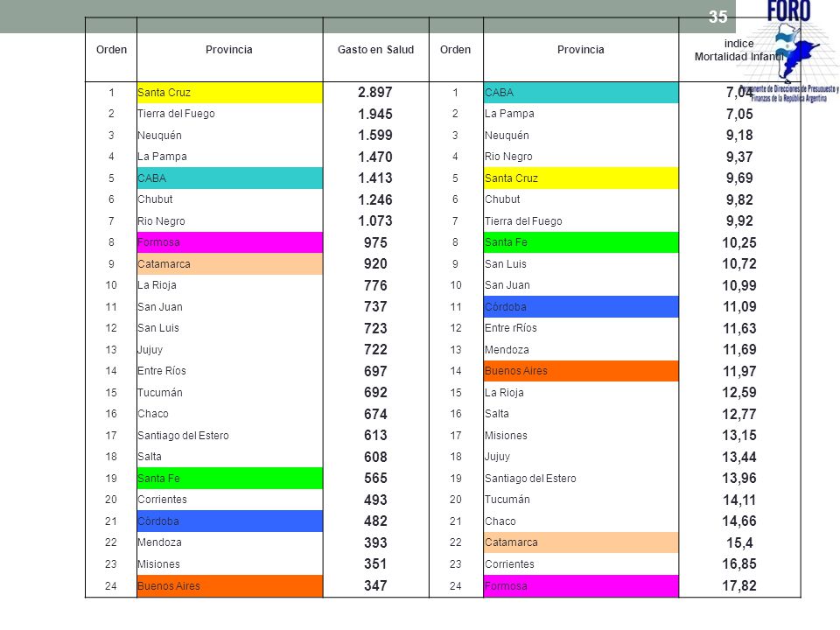Screen dimensions: 840x630
Task: Click teal CABA cell in Gasto ranking
Action: tap(230, 178)
